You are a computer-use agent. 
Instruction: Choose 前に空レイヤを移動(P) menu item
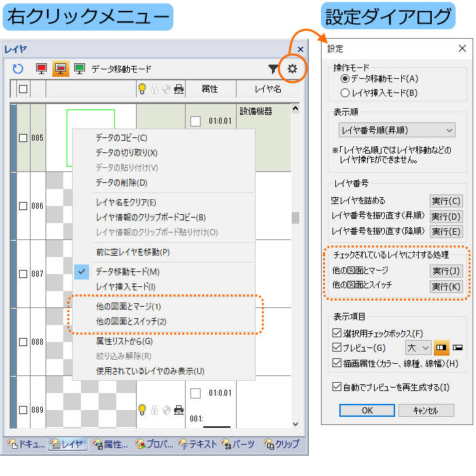pyautogui.click(x=164, y=252)
